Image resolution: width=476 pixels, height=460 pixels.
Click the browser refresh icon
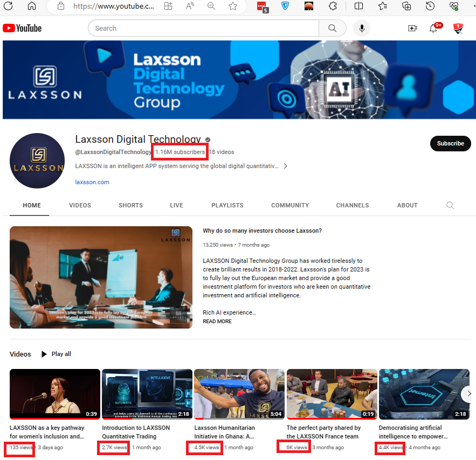coord(8,6)
